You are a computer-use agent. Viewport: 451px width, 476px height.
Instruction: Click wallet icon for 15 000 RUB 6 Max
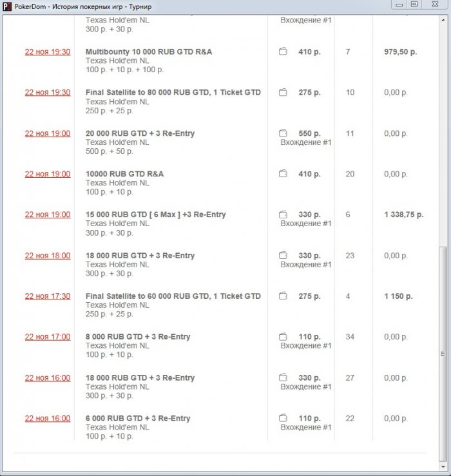[x=283, y=214]
